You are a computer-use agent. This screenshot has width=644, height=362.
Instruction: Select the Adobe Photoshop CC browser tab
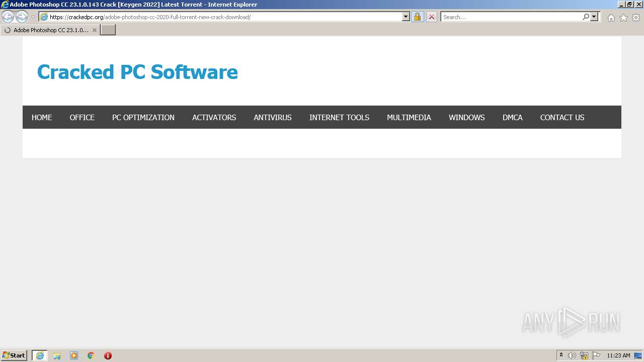(x=49, y=30)
